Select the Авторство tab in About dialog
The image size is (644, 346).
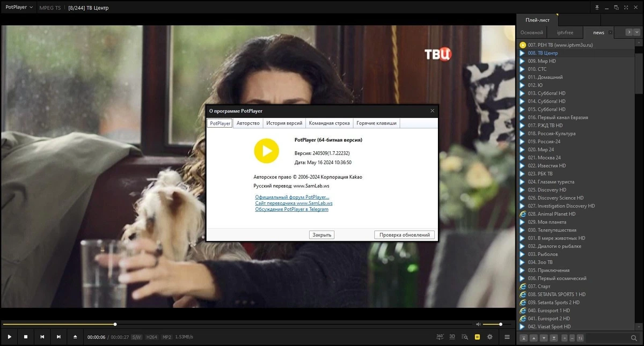[x=248, y=123]
